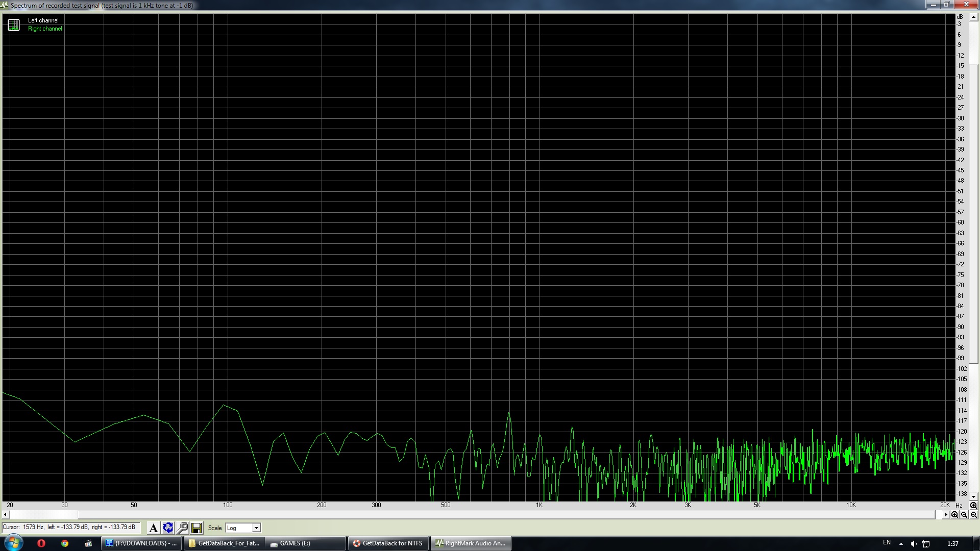Restore down the spectrum window

946,5
